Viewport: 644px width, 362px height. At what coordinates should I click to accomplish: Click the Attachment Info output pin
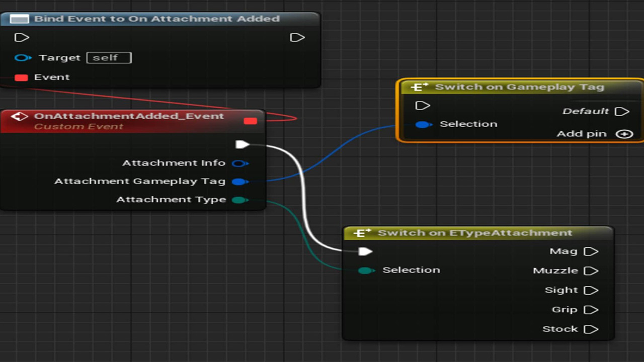click(x=239, y=163)
